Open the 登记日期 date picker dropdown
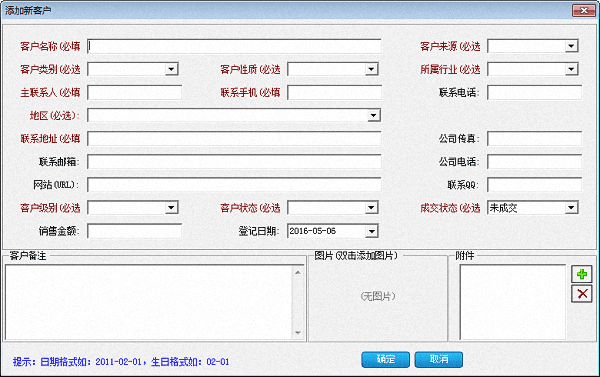This screenshot has width=600, height=377. [371, 231]
